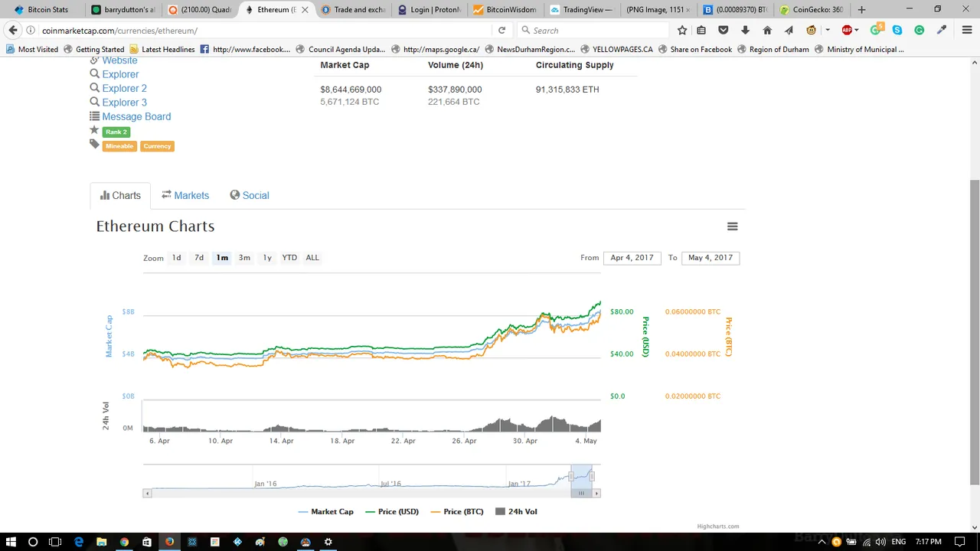980x551 pixels.
Task: Expand Adblock Plus dropdown arrow
Action: pos(859,31)
